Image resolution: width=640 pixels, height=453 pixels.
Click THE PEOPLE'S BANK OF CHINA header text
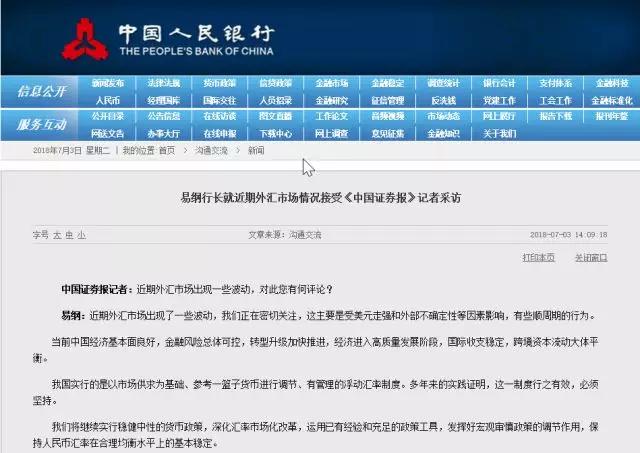(196, 51)
